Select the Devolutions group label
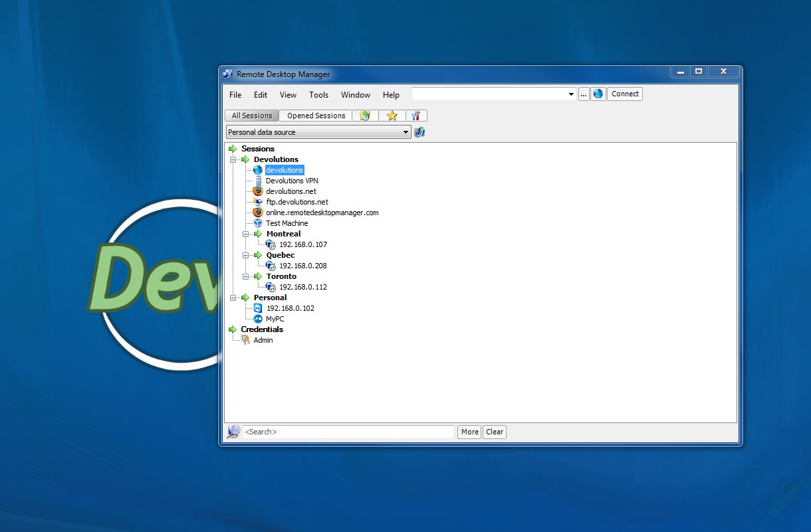This screenshot has width=811, height=532. coord(276,159)
